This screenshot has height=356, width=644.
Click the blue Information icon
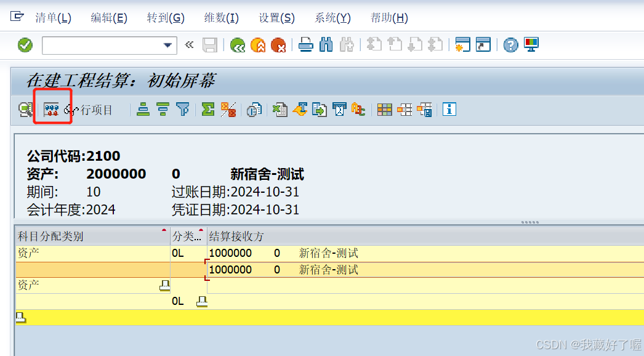(449, 110)
